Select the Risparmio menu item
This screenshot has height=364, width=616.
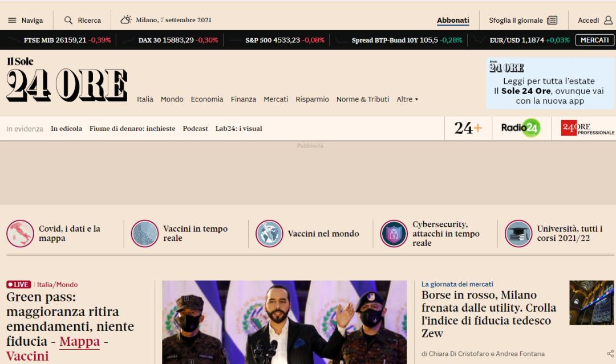tap(313, 99)
